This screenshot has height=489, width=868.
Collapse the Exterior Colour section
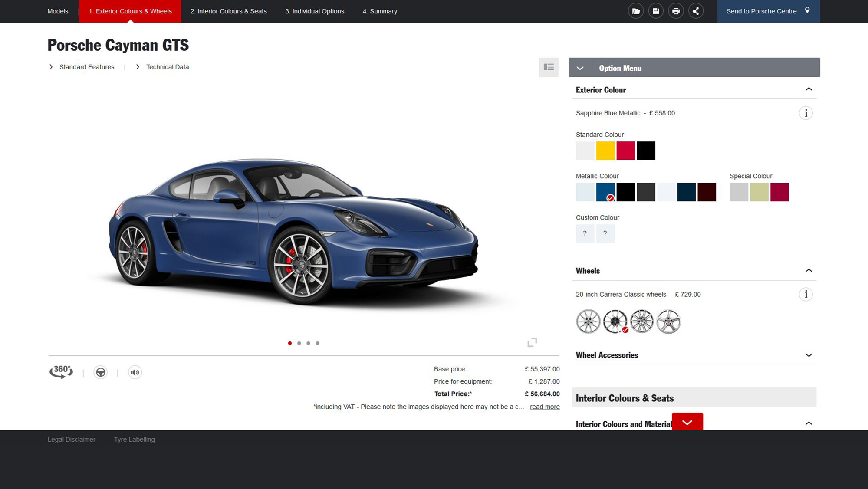(x=809, y=89)
